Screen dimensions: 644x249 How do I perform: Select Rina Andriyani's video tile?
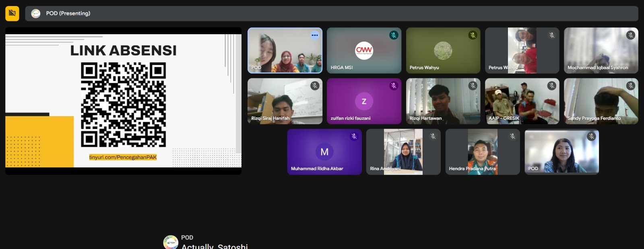coord(403,152)
